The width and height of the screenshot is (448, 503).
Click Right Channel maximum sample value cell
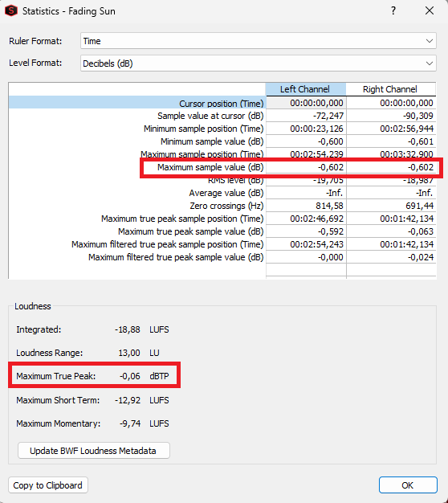391,167
